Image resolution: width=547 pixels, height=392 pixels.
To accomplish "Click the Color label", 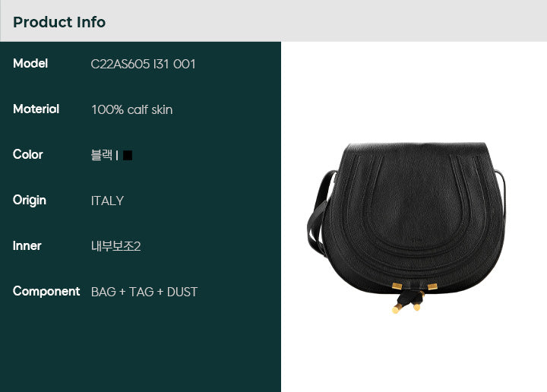I will click(x=28, y=154).
